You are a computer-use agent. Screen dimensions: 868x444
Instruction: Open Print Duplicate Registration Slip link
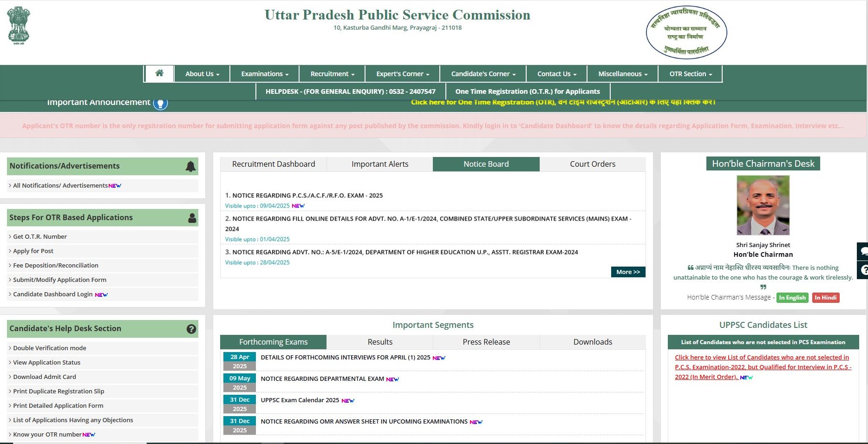(59, 391)
